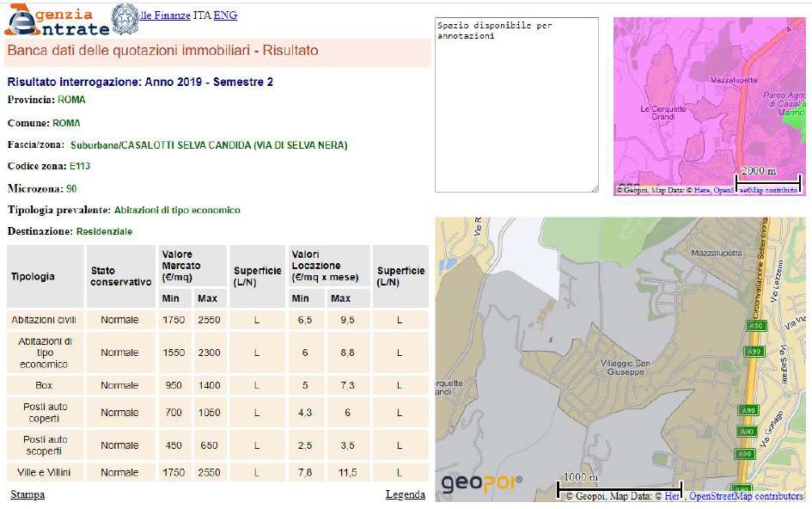Open the Legenda link below the table
This screenshot has width=812, height=509.
pyautogui.click(x=406, y=494)
